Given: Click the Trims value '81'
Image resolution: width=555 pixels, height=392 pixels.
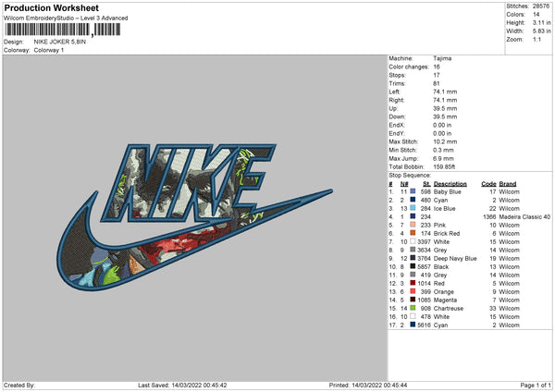Looking at the screenshot, I should tap(437, 83).
